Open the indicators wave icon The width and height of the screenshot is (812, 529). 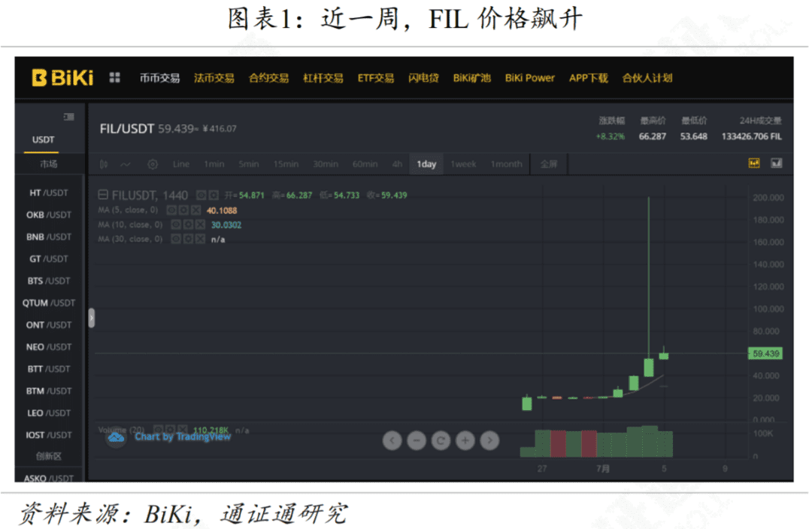(x=126, y=164)
